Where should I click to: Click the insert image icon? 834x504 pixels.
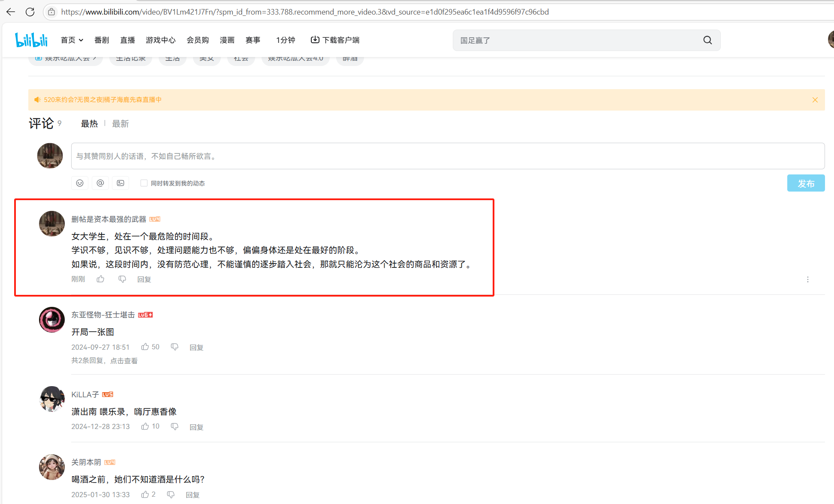coord(120,183)
